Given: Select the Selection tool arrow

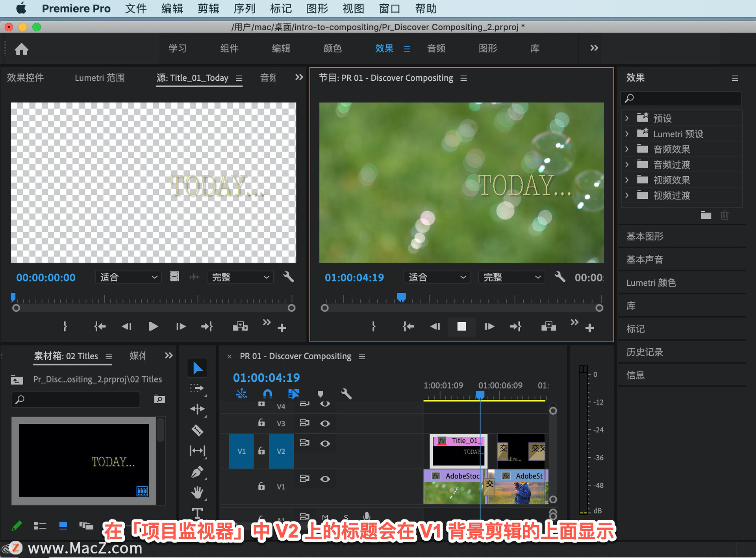Looking at the screenshot, I should tap(197, 368).
